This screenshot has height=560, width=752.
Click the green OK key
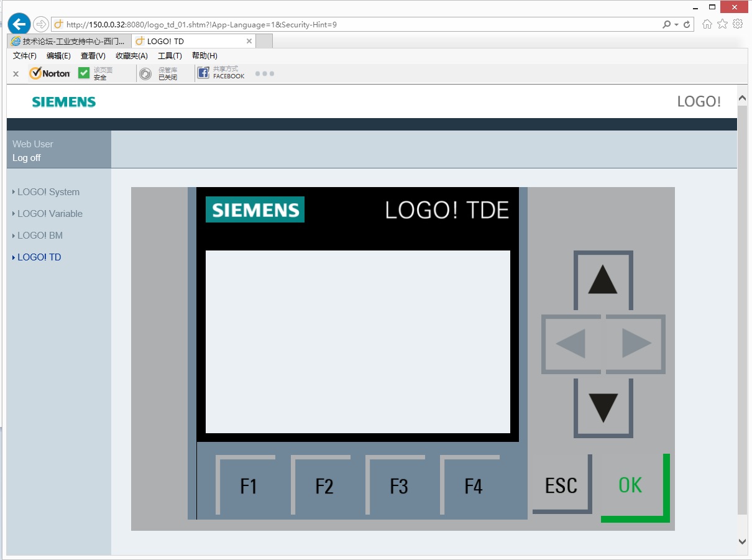635,488
